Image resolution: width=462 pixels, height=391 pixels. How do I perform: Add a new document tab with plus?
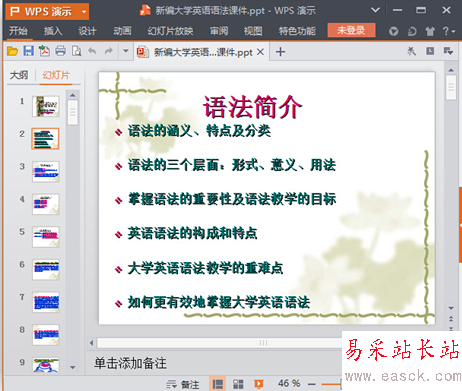pos(280,52)
